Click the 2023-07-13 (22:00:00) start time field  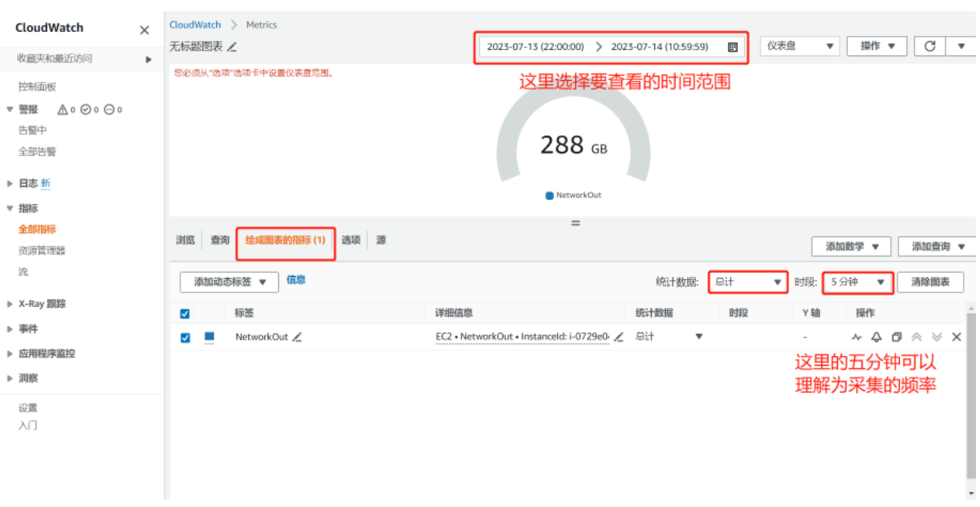(x=535, y=47)
